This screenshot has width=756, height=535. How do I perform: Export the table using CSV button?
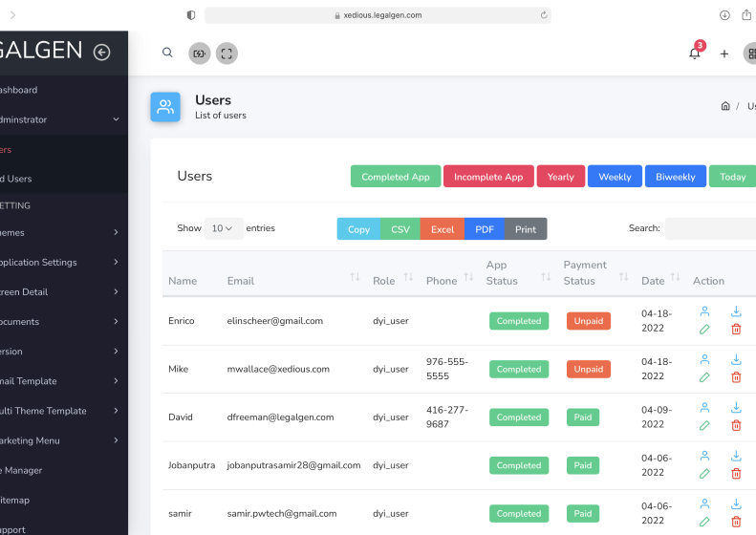[400, 229]
